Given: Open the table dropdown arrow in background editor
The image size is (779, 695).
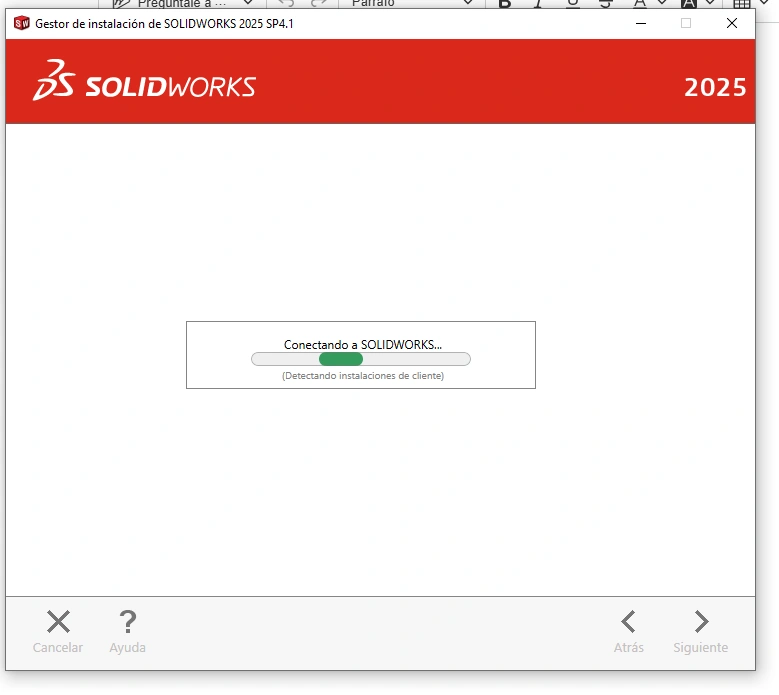Looking at the screenshot, I should click(764, 2).
